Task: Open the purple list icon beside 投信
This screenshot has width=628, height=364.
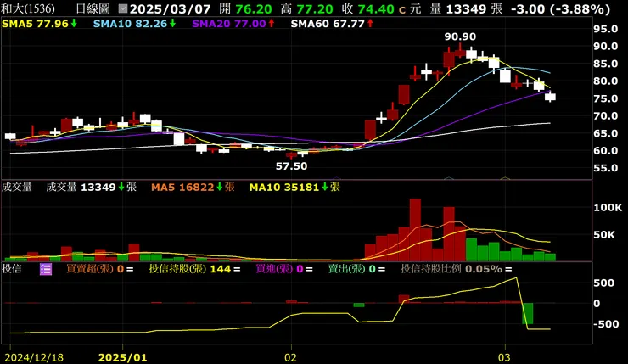Action: point(46,269)
